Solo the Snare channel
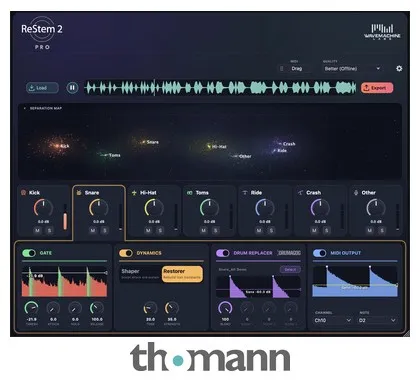Screen dimensions: 420x381 [x=105, y=230]
